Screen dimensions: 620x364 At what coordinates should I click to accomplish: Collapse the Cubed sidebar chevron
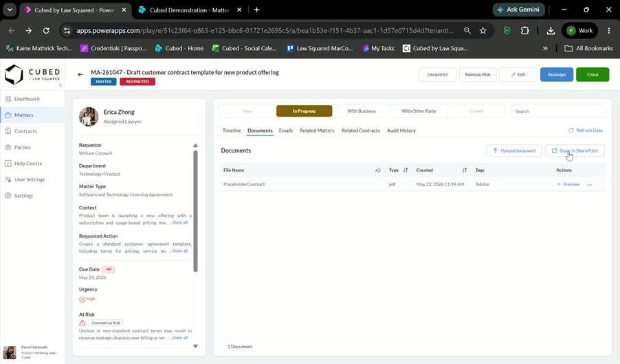coord(60,85)
